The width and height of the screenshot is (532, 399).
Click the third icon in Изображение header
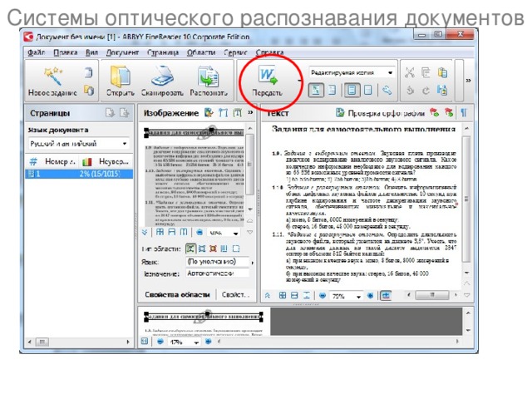[x=238, y=113]
